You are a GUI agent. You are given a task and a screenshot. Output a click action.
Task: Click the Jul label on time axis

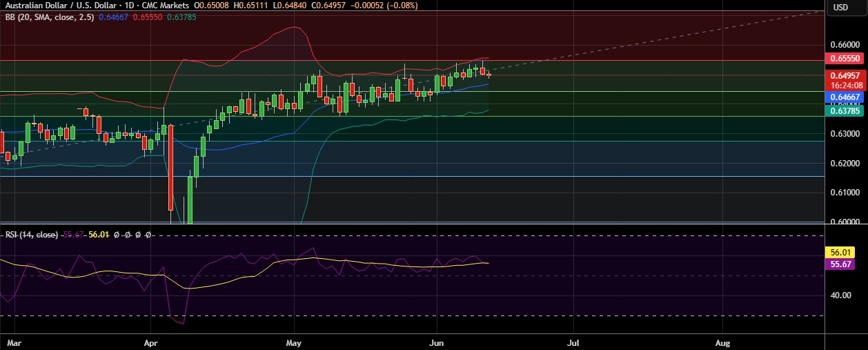[573, 342]
